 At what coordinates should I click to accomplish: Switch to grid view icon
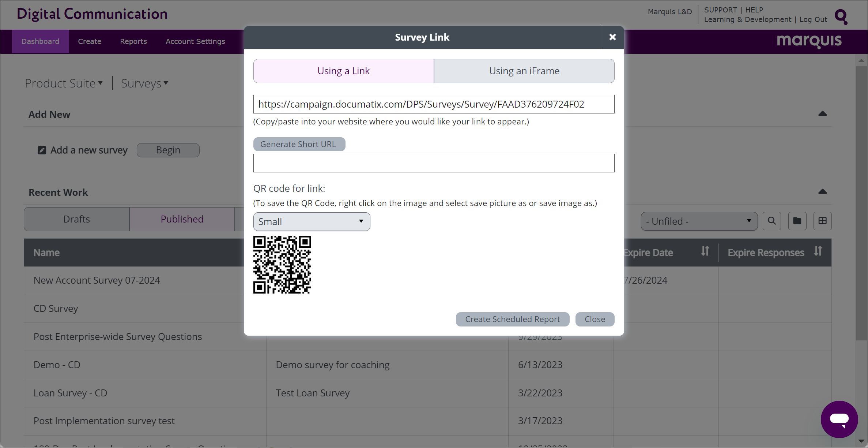822,221
